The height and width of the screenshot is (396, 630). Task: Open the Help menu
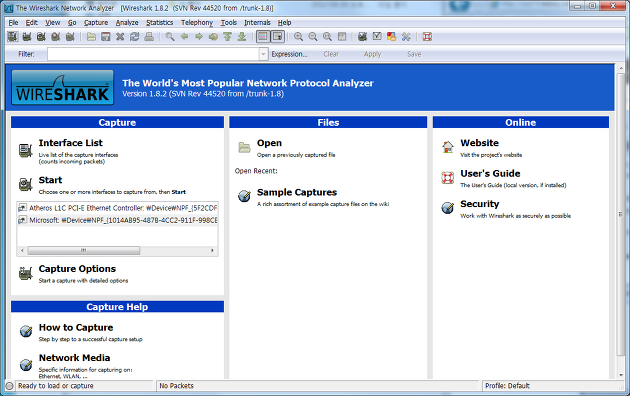point(284,22)
